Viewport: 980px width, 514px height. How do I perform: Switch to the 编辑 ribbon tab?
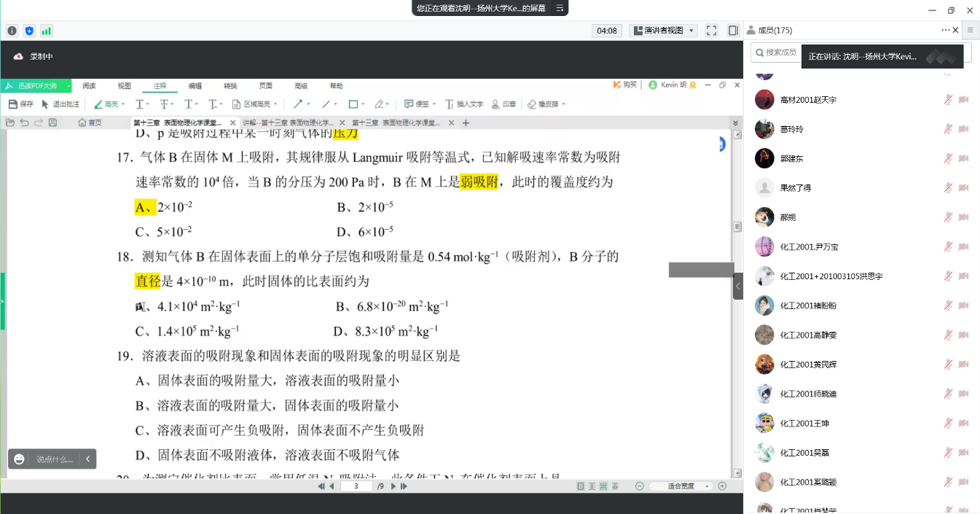point(195,85)
